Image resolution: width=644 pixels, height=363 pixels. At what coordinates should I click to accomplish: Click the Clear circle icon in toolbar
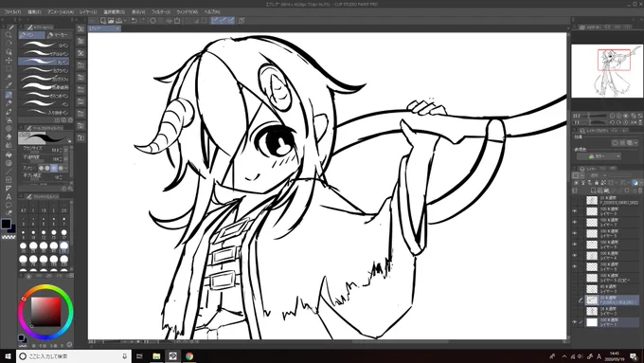point(152,21)
